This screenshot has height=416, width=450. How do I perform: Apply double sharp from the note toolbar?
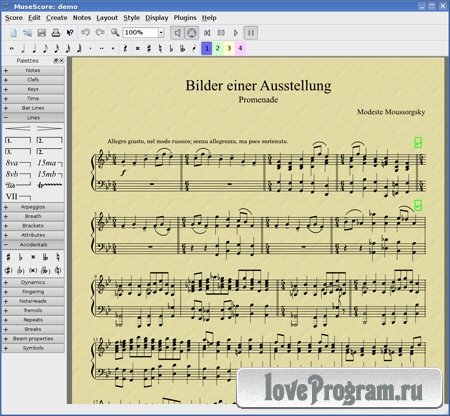click(x=137, y=49)
